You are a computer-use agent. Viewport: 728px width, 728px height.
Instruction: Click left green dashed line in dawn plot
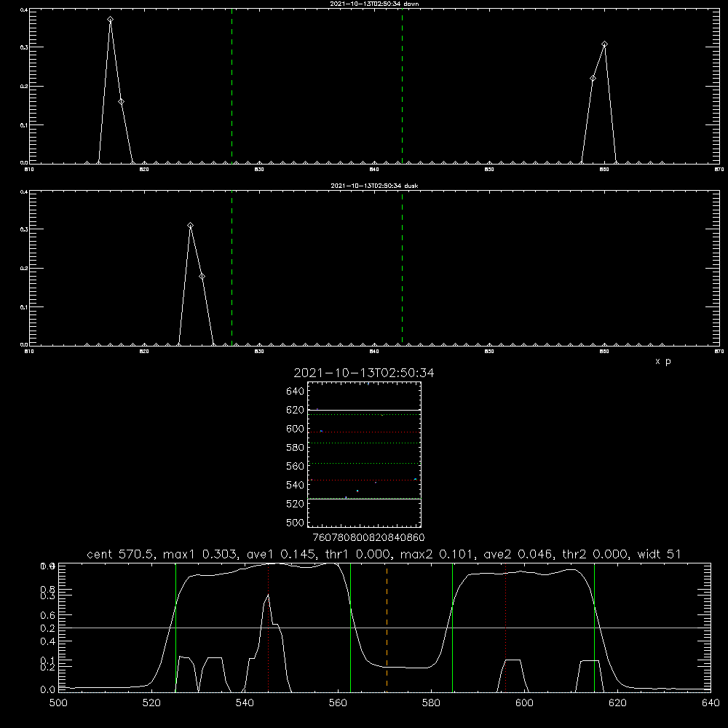232,86
